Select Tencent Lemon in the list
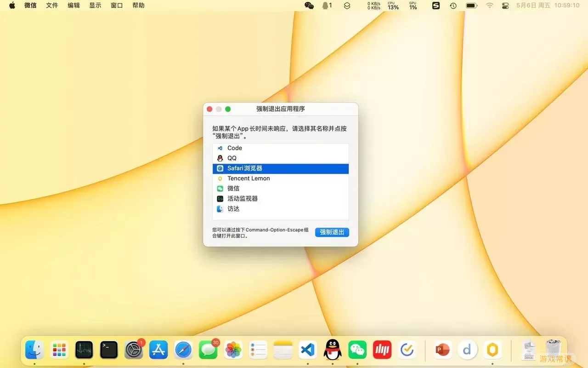The image size is (588, 368). [x=281, y=178]
